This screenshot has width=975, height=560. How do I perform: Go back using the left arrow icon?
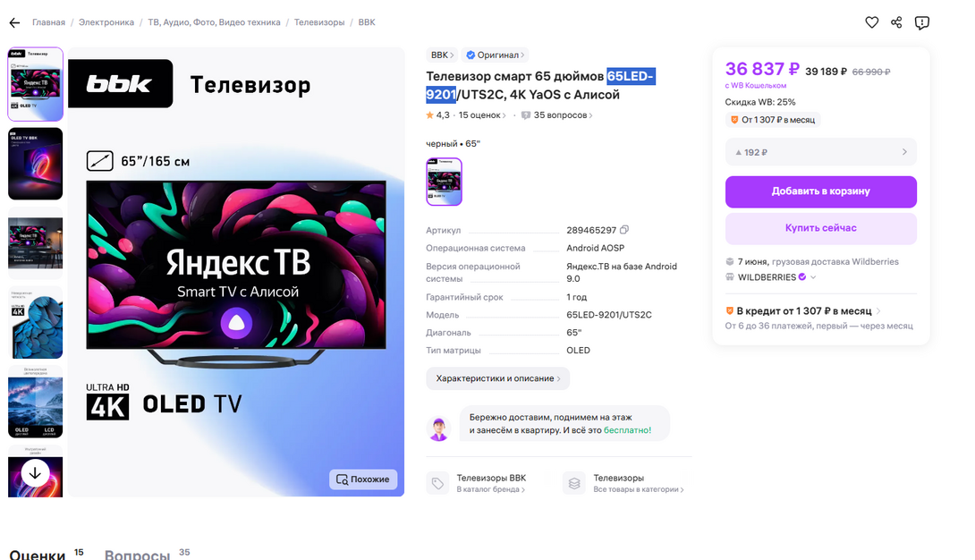[15, 23]
